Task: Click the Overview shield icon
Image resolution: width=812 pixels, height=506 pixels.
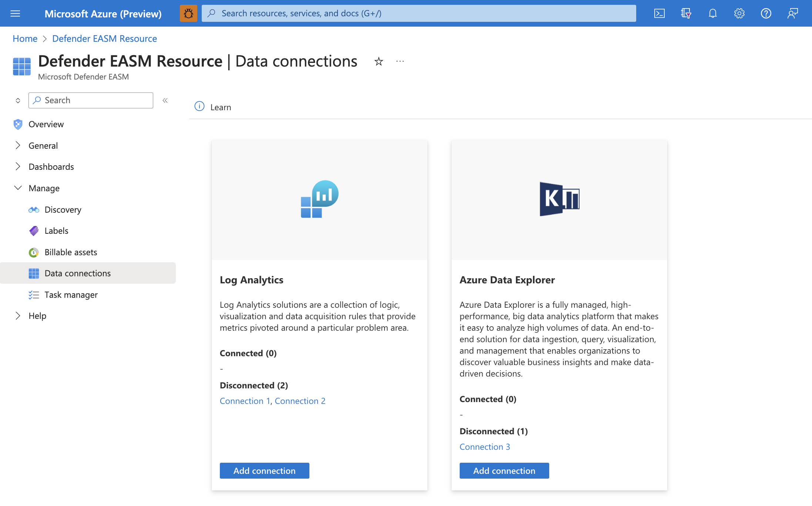Action: [x=17, y=124]
